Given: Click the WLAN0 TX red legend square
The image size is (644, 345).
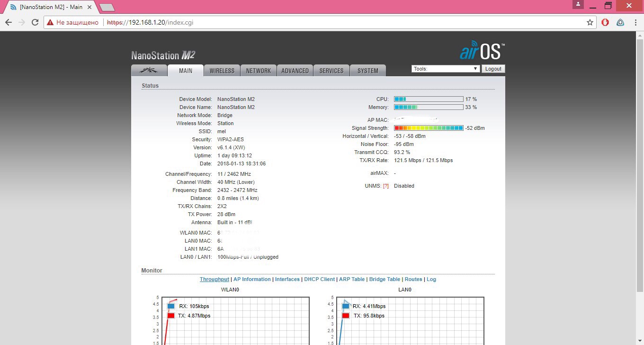Looking at the screenshot, I should coord(171,316).
